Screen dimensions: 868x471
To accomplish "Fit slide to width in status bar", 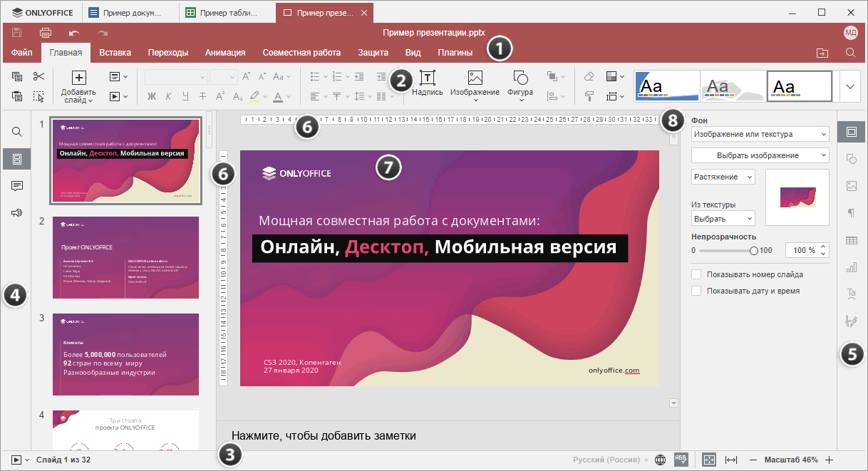I will click(730, 460).
